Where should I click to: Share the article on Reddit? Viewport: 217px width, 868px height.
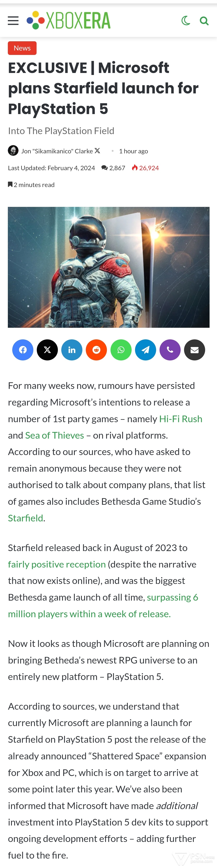coord(96,350)
